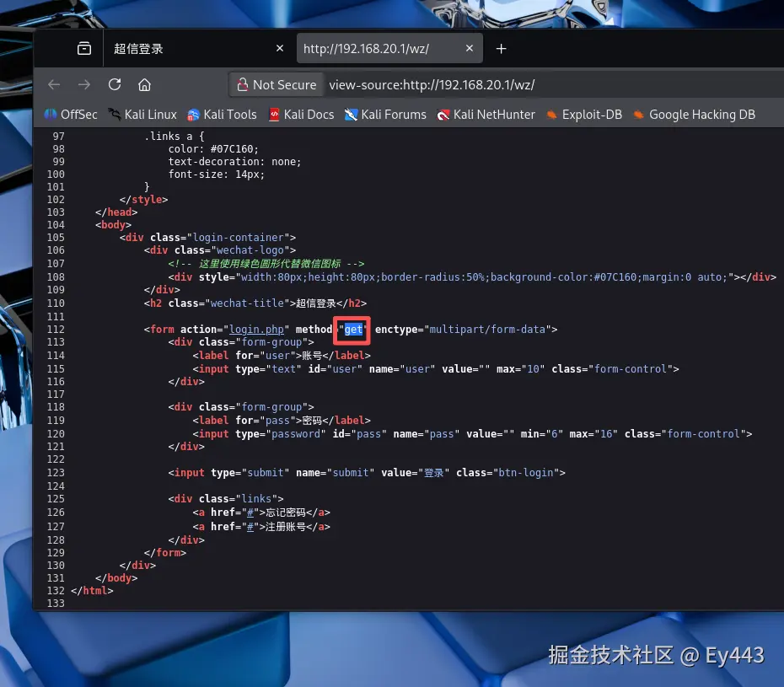Select the http://192.168.20.1/wz/ tab

click(390, 49)
